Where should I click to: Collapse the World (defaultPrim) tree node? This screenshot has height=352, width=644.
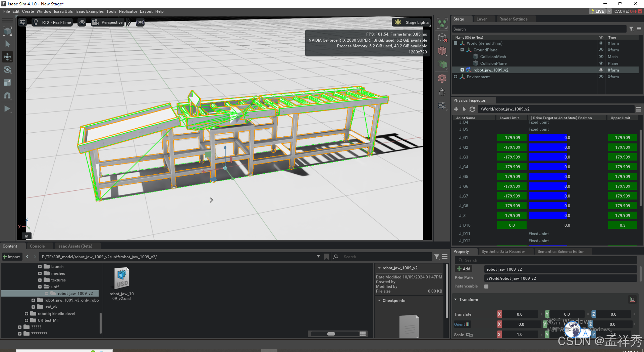pos(455,43)
